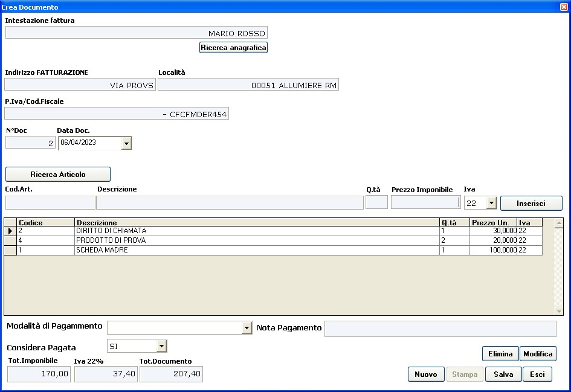Close the Crea Documento window
Viewport: 571px width, 392px height.
(564, 7)
